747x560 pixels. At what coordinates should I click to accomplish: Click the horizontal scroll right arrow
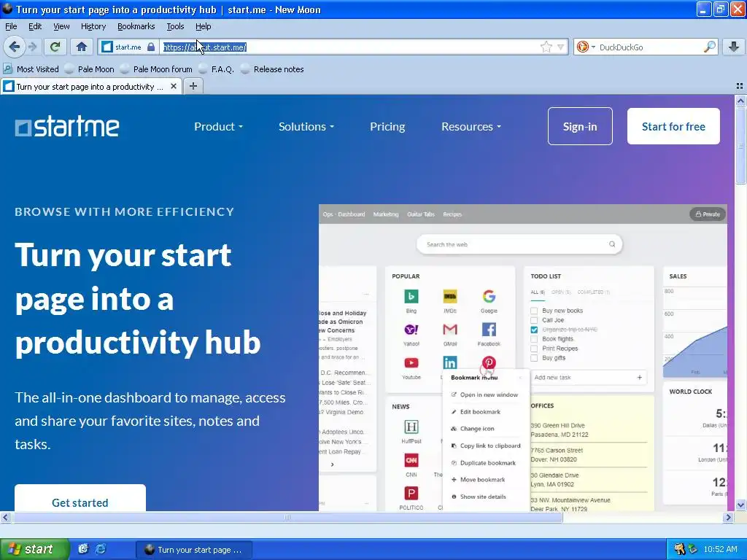point(728,517)
